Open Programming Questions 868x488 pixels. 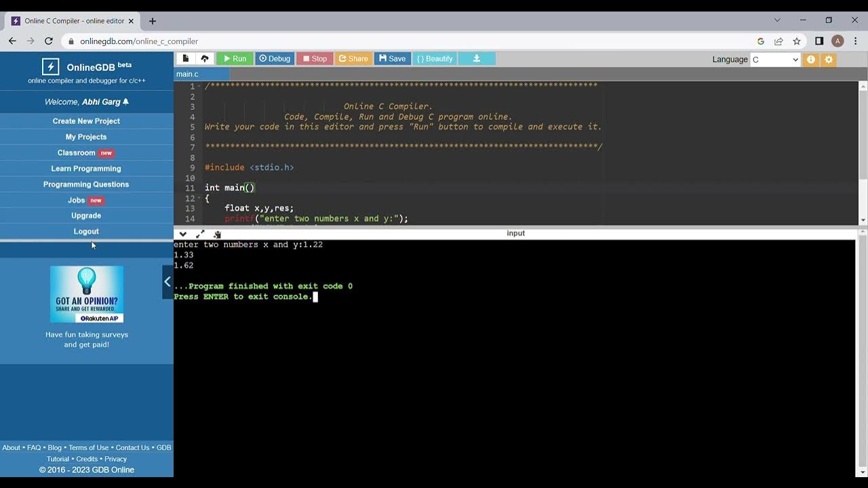(x=86, y=184)
